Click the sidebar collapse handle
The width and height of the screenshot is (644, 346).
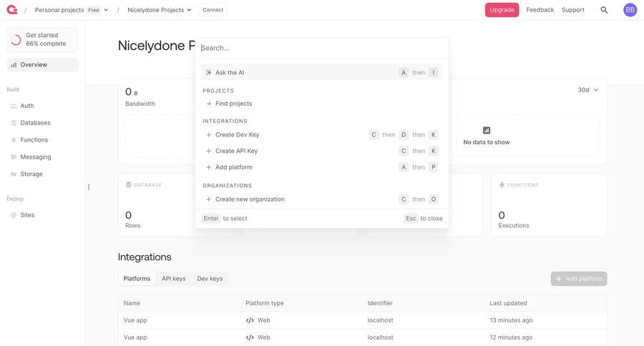coord(89,187)
